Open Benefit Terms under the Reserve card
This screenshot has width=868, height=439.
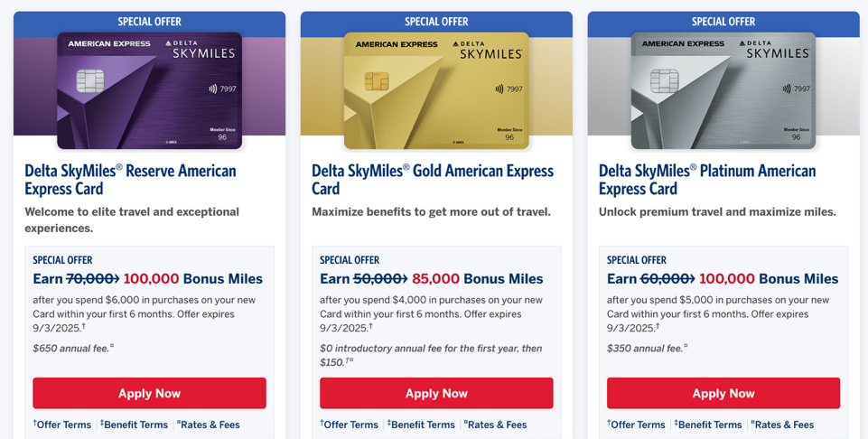click(x=134, y=425)
